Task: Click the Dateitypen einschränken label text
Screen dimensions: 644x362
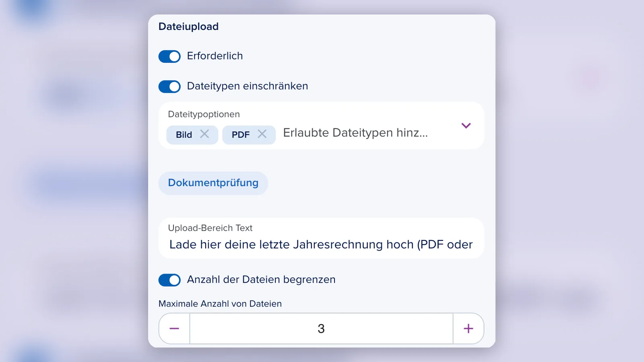Action: coord(248,86)
